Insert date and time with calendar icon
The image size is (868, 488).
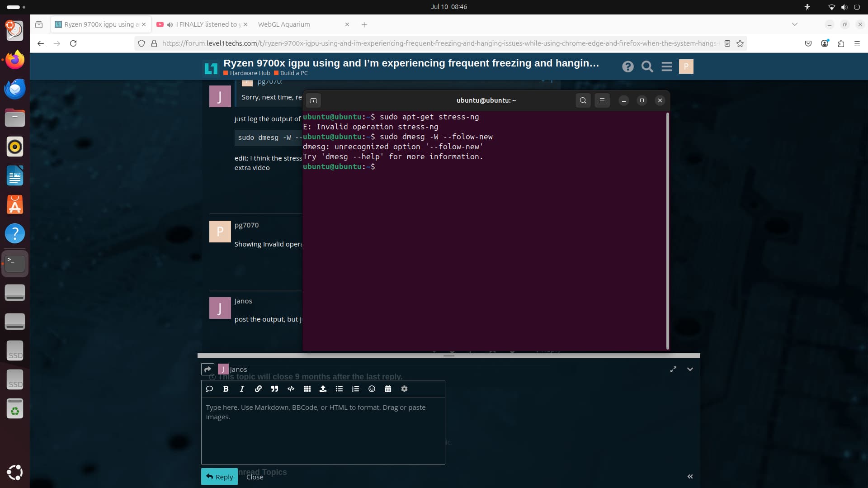click(388, 389)
